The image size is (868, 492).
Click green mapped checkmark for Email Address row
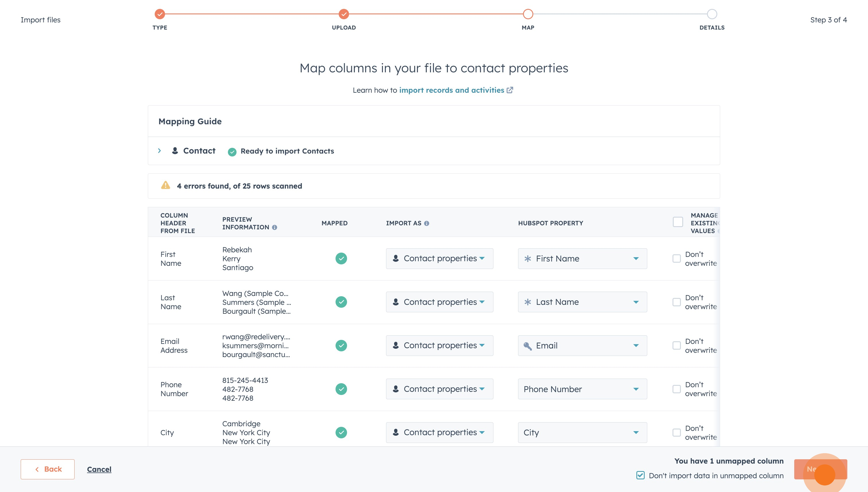(x=341, y=345)
